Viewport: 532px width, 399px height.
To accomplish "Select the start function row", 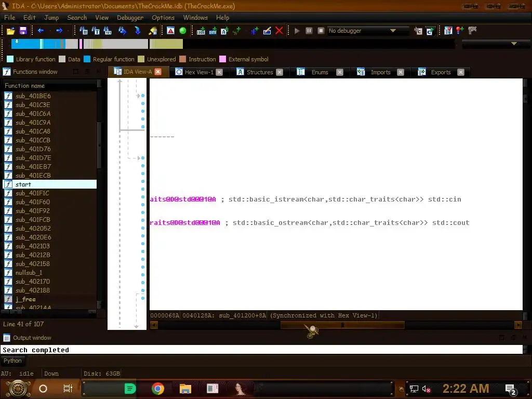I will (x=50, y=184).
